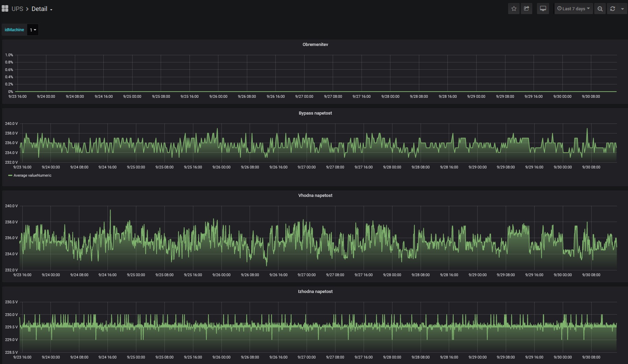Cycle view mode with monitor icon
The height and width of the screenshot is (364, 628).
point(543,9)
